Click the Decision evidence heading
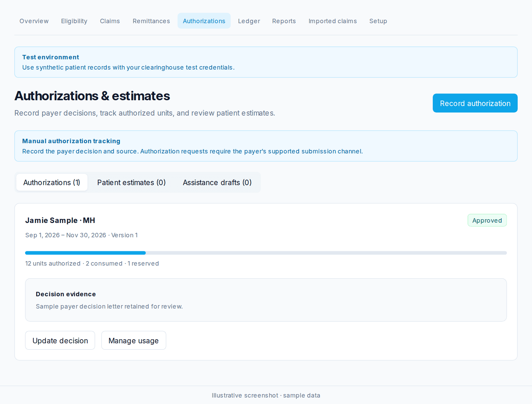532x404 pixels. [x=66, y=294]
